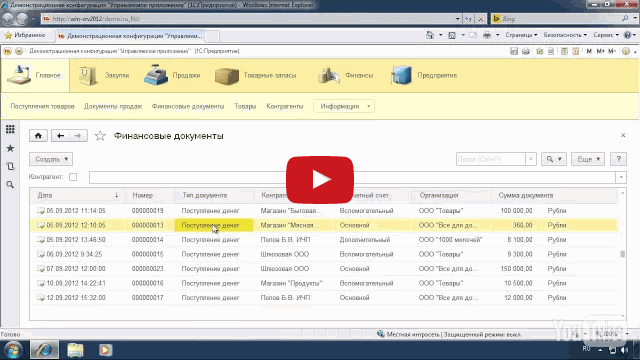Navigate back with the left arrow
This screenshot has height=360, width=640.
tap(60, 136)
